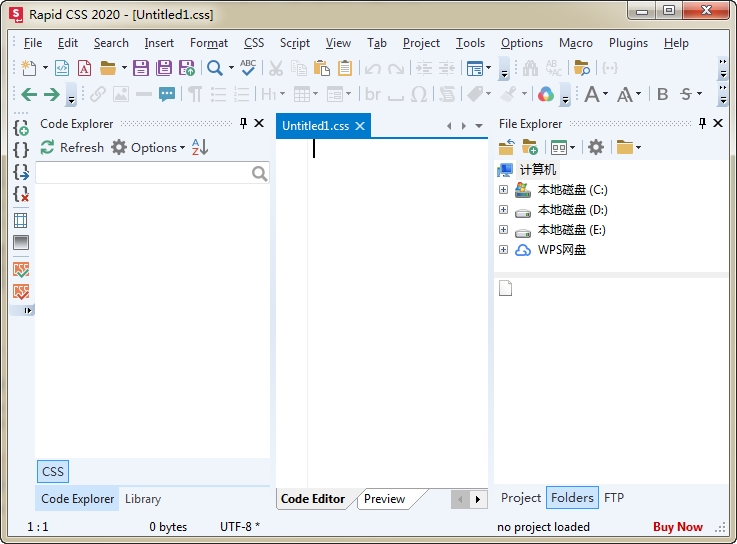This screenshot has width=737, height=544.
Task: Click the new HTML document icon
Action: click(x=62, y=68)
